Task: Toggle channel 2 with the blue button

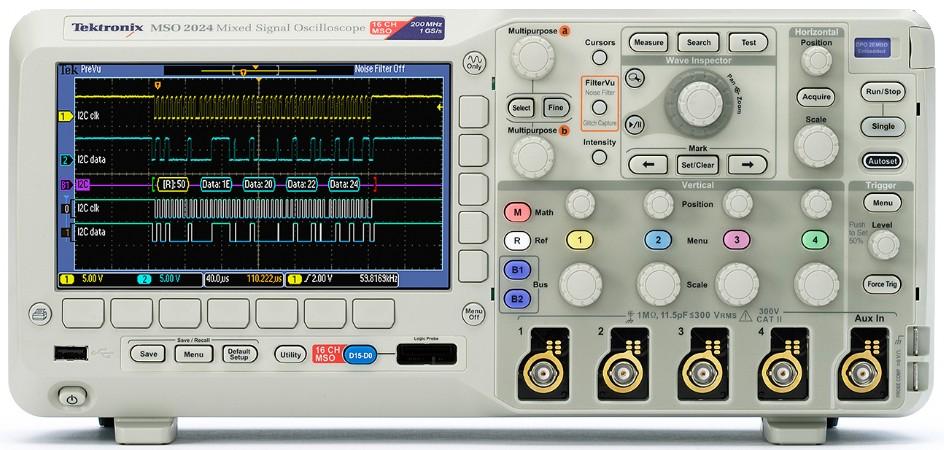Action: click(x=658, y=240)
